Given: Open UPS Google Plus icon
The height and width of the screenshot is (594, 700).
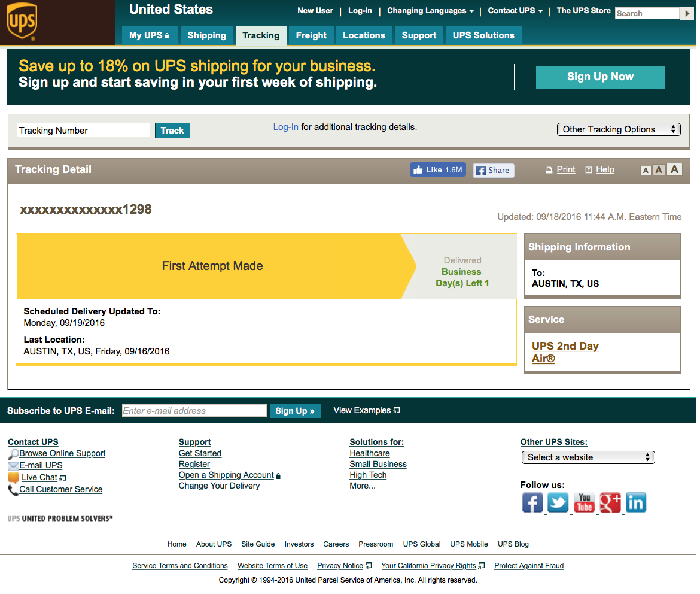Looking at the screenshot, I should (x=610, y=503).
